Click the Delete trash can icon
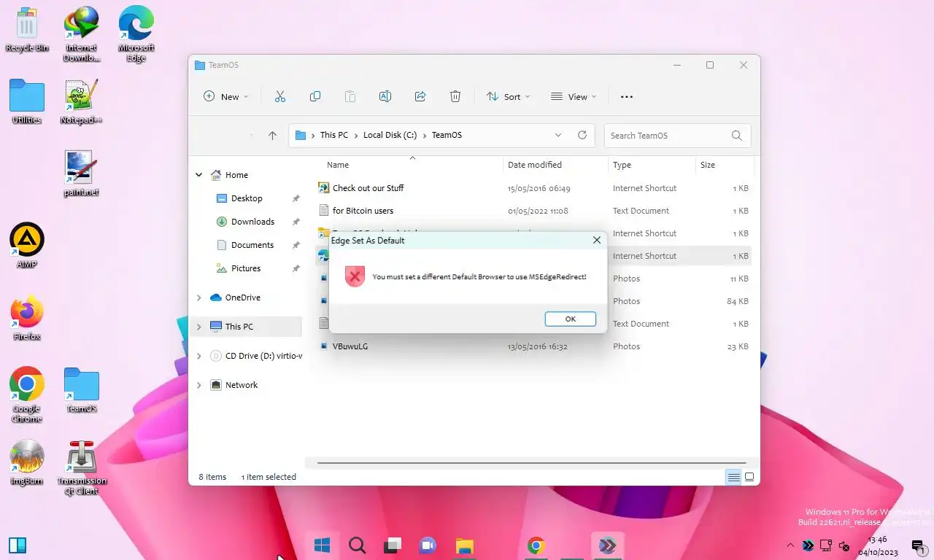This screenshot has height=560, width=934. [x=455, y=96]
